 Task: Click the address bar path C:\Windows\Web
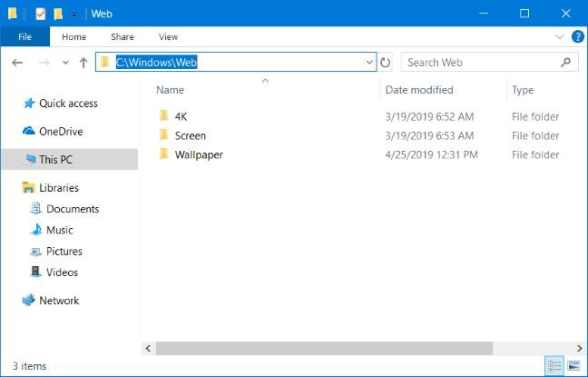pyautogui.click(x=156, y=62)
